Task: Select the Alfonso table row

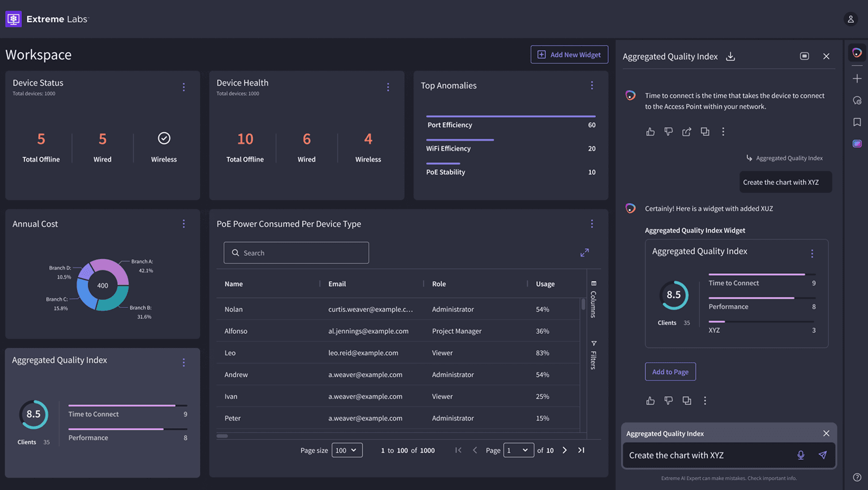Action: coord(398,331)
